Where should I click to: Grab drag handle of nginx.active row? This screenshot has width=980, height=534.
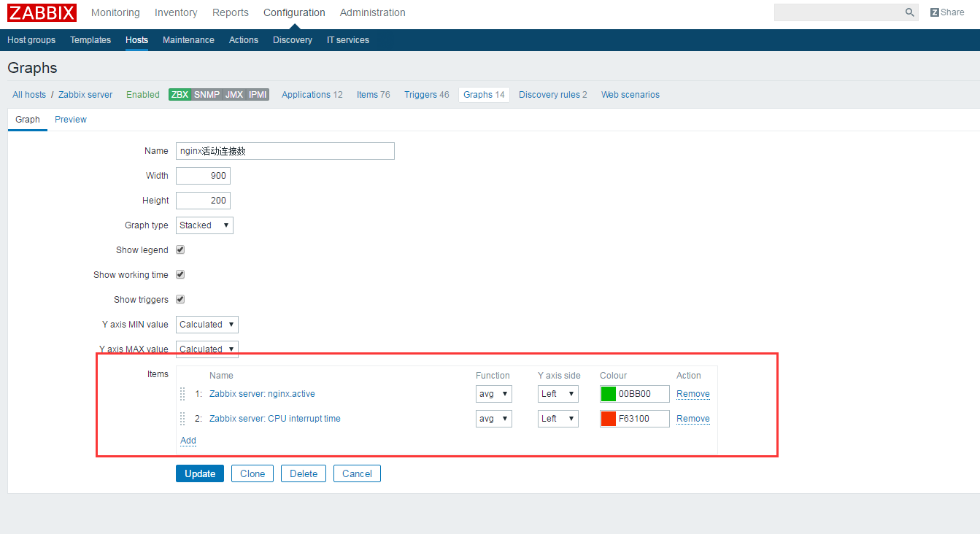[182, 394]
